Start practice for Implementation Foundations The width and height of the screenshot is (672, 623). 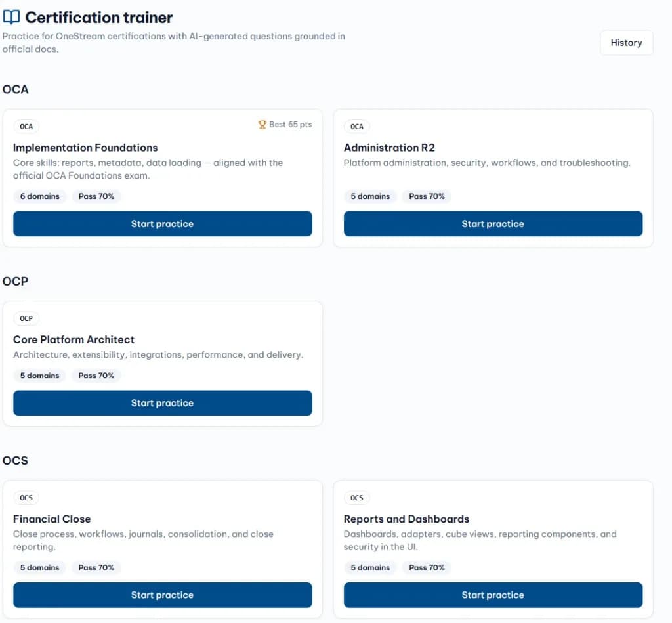163,224
